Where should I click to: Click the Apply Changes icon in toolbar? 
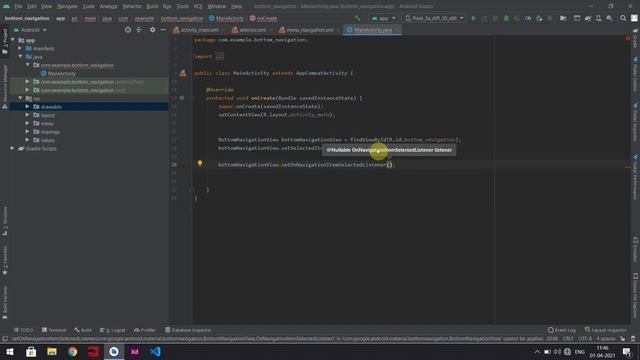[x=484, y=18]
